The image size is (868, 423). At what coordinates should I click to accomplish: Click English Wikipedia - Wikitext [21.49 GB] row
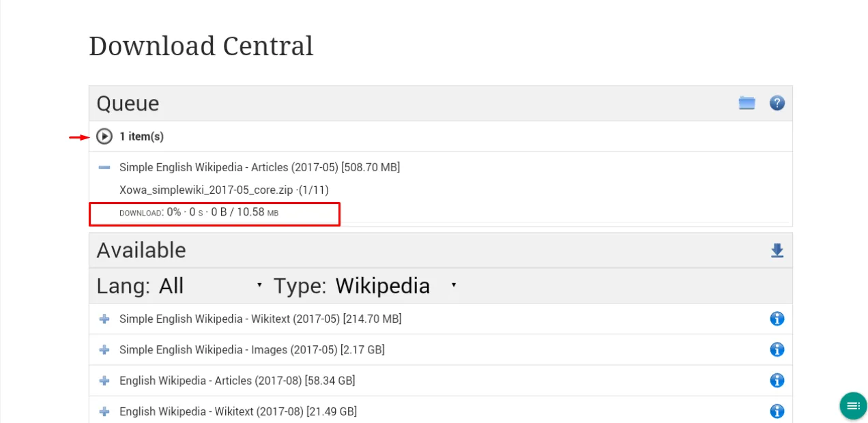[440, 411]
